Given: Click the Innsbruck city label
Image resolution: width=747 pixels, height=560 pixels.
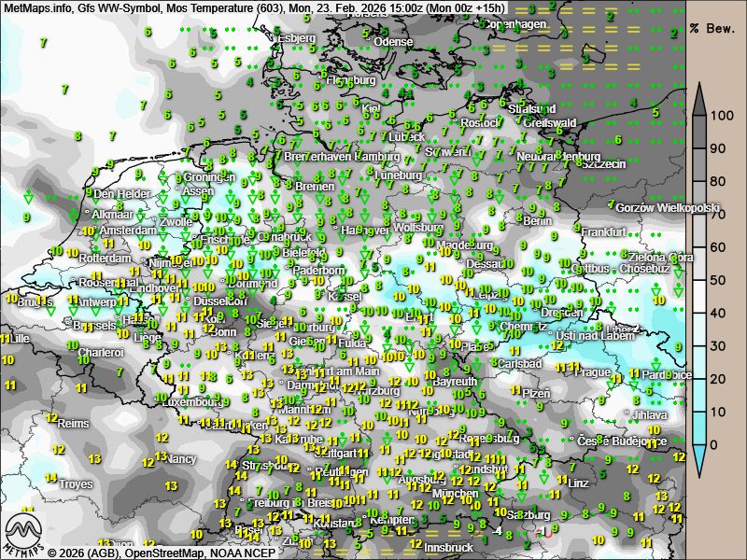Looking at the screenshot, I should pyautogui.click(x=448, y=548).
